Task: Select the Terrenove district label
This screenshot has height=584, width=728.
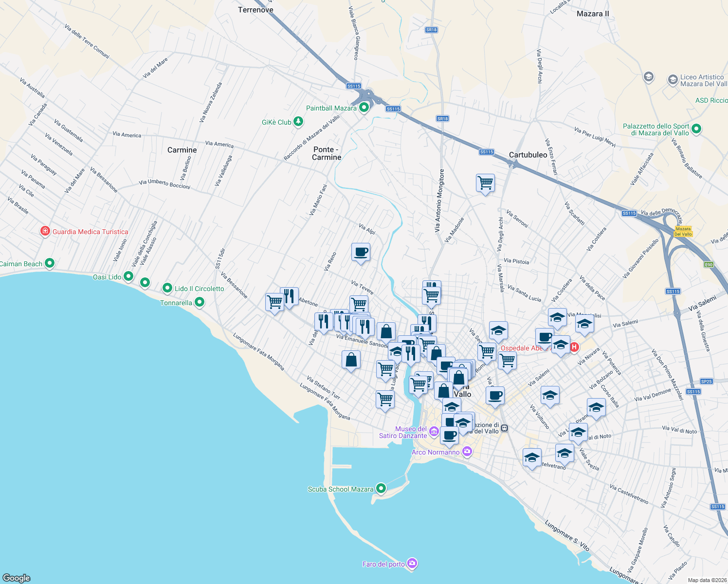Action: click(255, 10)
